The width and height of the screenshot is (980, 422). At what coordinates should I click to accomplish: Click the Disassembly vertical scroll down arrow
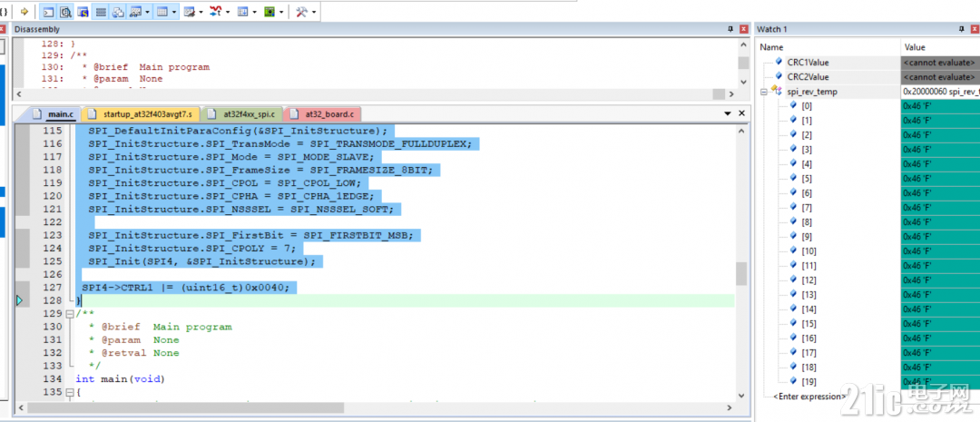tap(743, 82)
